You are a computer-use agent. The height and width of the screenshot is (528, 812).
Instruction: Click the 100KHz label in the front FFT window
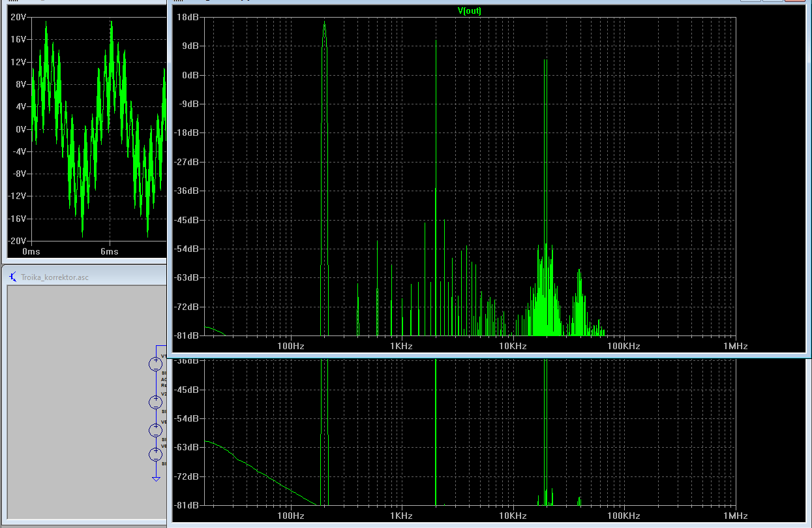click(x=624, y=346)
